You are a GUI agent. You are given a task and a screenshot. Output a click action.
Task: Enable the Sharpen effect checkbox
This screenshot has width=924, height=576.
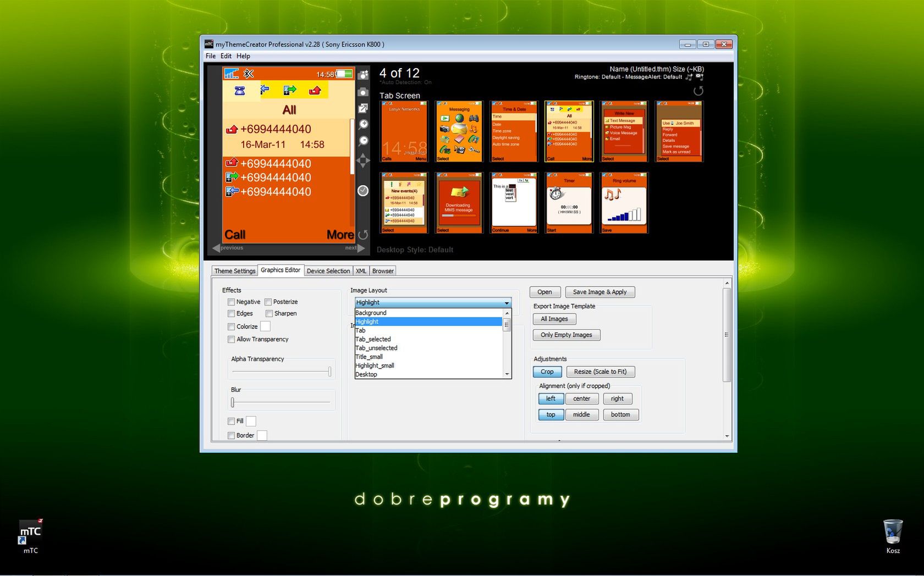269,313
